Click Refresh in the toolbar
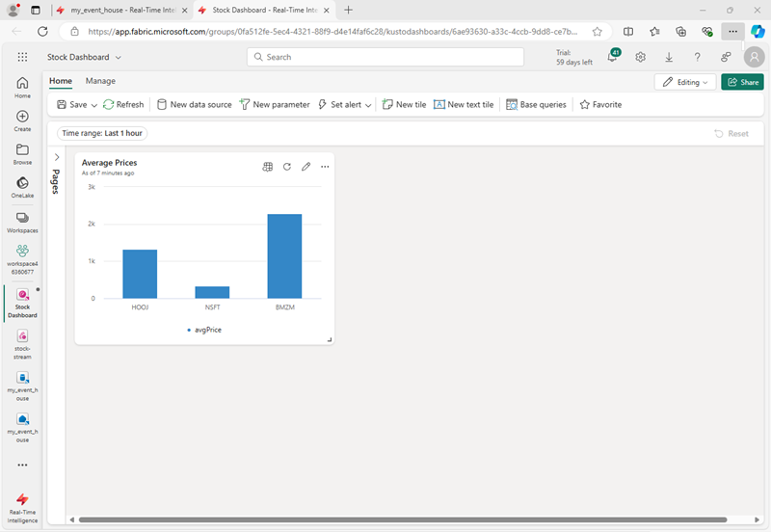This screenshot has width=771, height=532. tap(123, 105)
